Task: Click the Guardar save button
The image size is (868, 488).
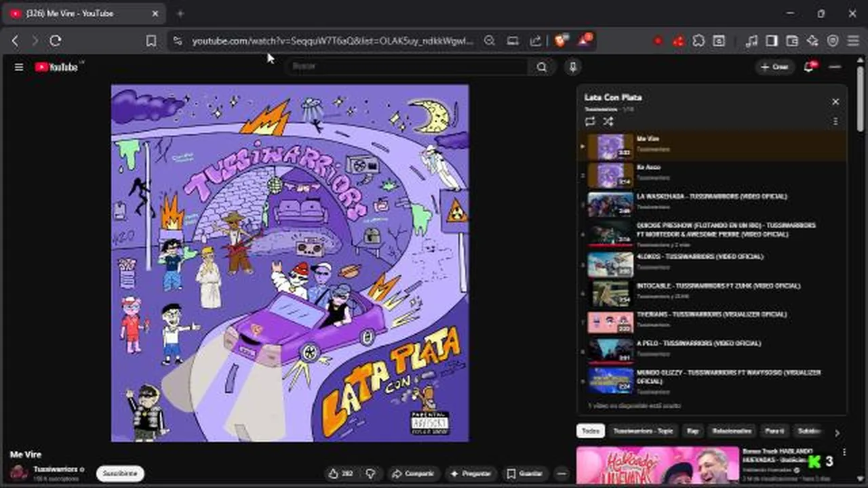Action: tap(526, 474)
